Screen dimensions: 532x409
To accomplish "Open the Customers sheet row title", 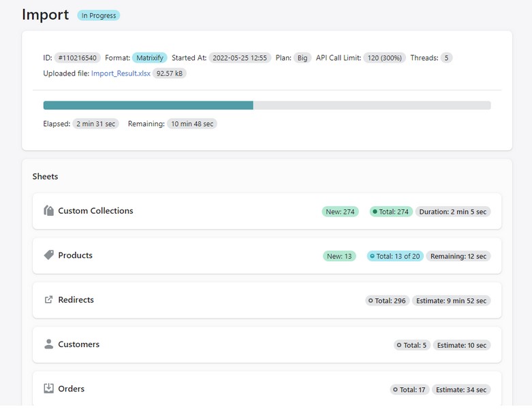I will [x=79, y=344].
